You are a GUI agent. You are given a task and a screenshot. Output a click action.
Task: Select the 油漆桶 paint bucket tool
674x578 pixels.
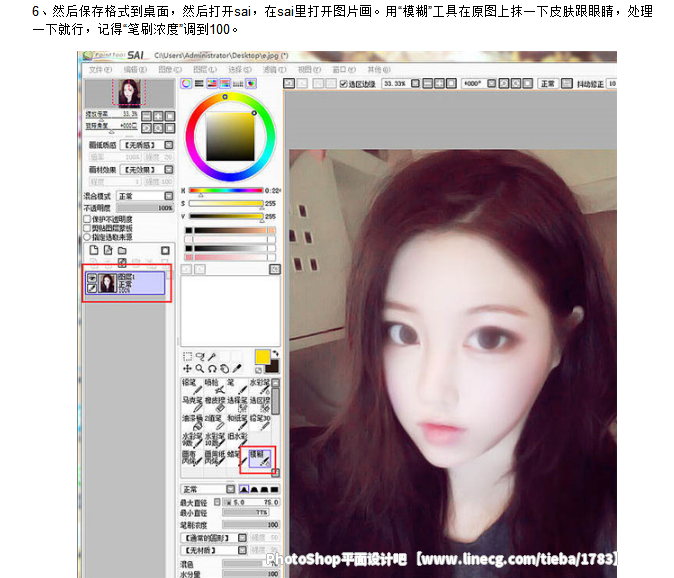pyautogui.click(x=192, y=422)
